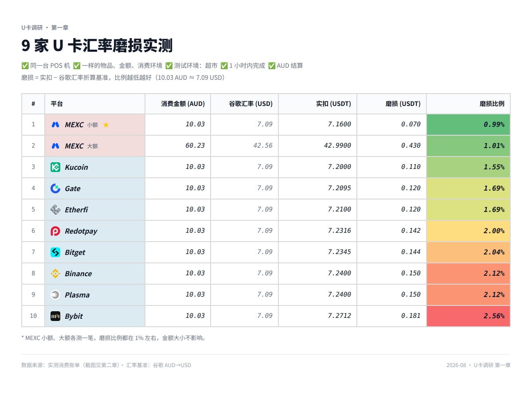This screenshot has height=399, width=532.
Task: Click the Plasma logo icon
Action: [x=55, y=295]
